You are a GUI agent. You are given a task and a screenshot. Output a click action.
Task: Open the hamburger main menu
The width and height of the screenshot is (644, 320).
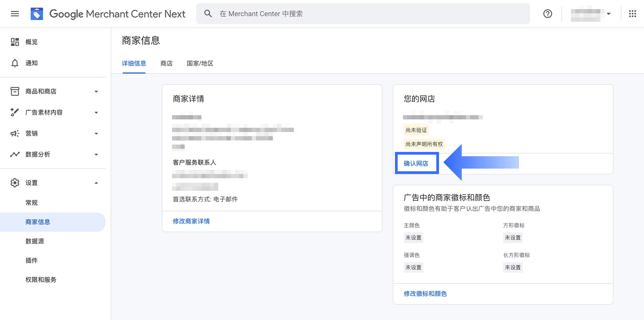(15, 14)
